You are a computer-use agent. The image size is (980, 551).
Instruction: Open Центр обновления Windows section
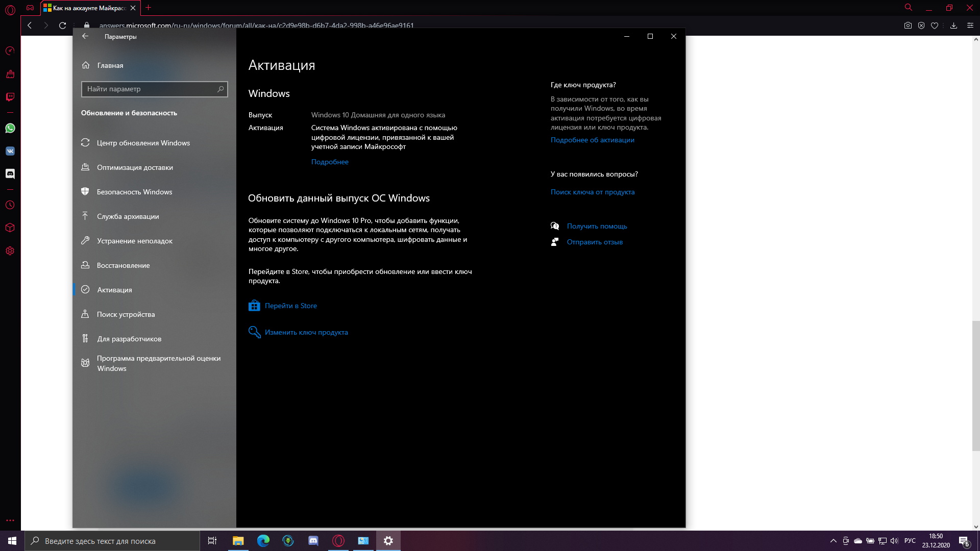point(154,143)
